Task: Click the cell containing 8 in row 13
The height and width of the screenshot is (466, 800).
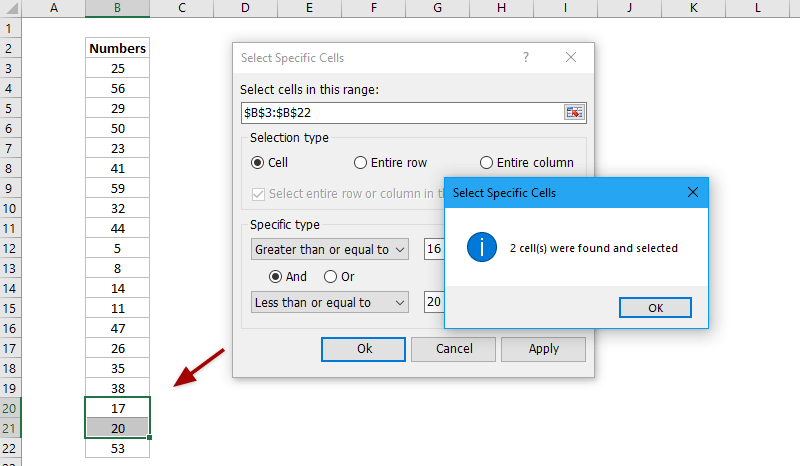Action: (x=117, y=268)
